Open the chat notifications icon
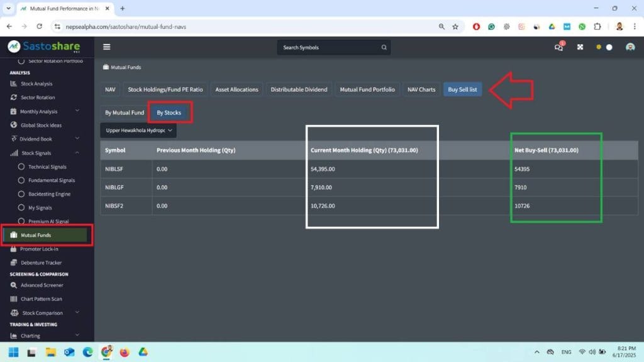Image resolution: width=644 pixels, height=362 pixels. (x=558, y=47)
